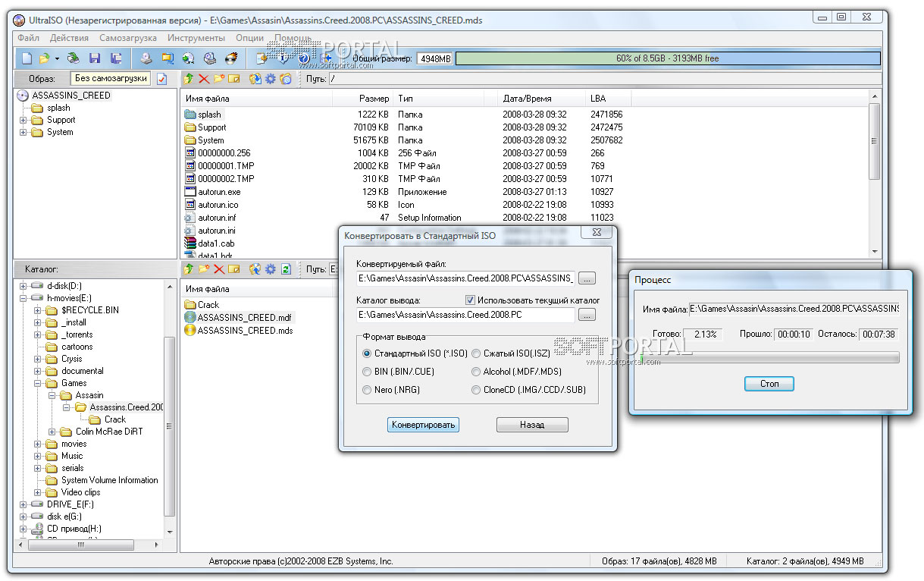Click the Burn CD/DVD image flame icon
The height and width of the screenshot is (581, 924).
coord(231,58)
